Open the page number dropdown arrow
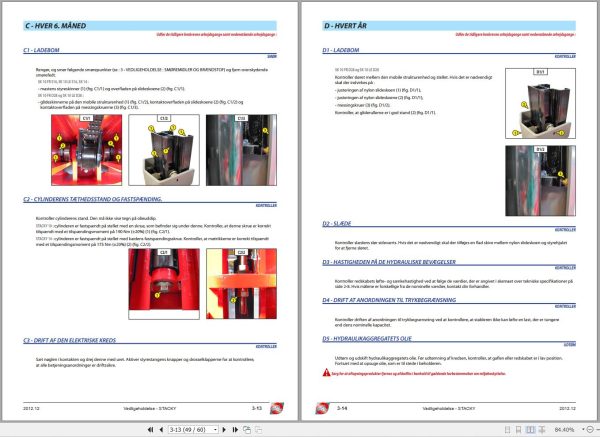This screenshot has width=600, height=437. (x=215, y=430)
